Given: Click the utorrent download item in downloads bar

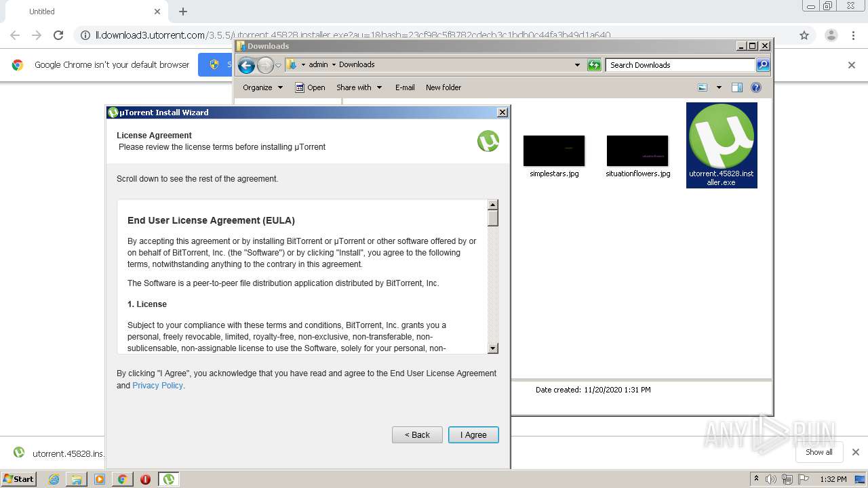Looking at the screenshot, I should [59, 453].
